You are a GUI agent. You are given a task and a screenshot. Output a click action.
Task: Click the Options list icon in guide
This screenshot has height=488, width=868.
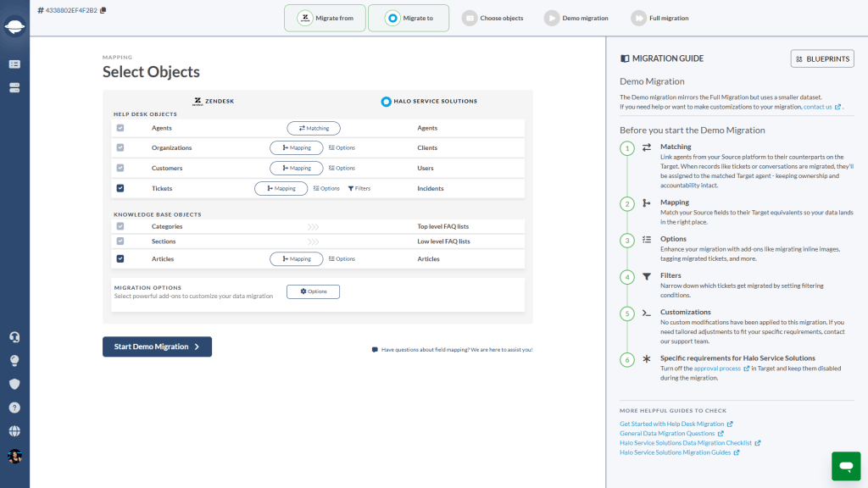(647, 240)
